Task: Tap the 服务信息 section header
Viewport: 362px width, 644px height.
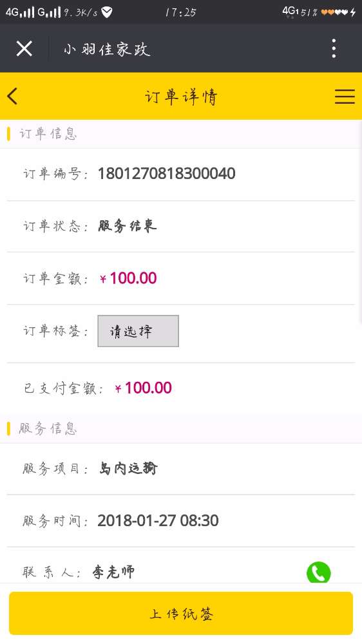Action: pyautogui.click(x=48, y=428)
